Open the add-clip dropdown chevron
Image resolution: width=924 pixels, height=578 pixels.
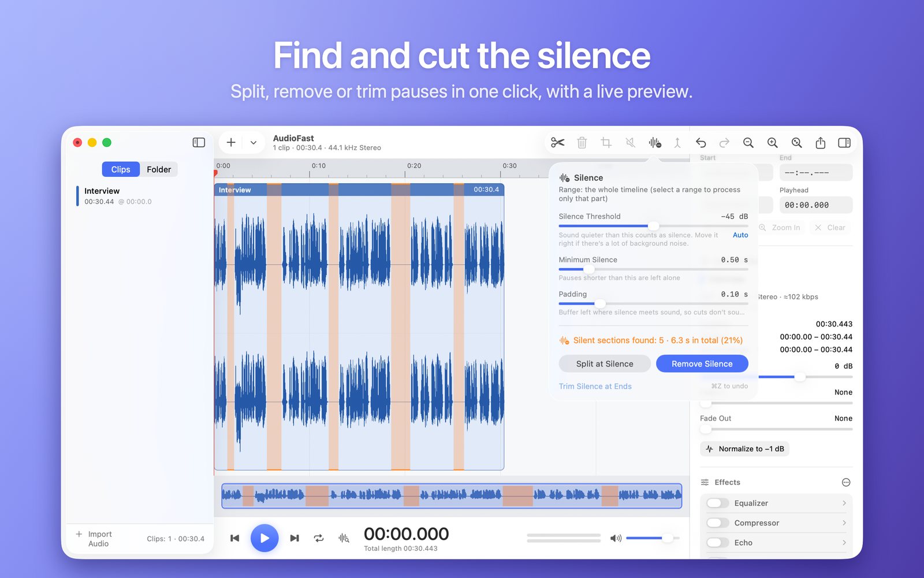click(253, 142)
